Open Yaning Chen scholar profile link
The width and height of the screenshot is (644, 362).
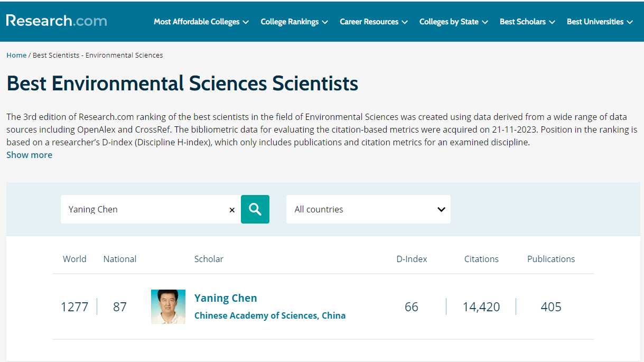[226, 298]
